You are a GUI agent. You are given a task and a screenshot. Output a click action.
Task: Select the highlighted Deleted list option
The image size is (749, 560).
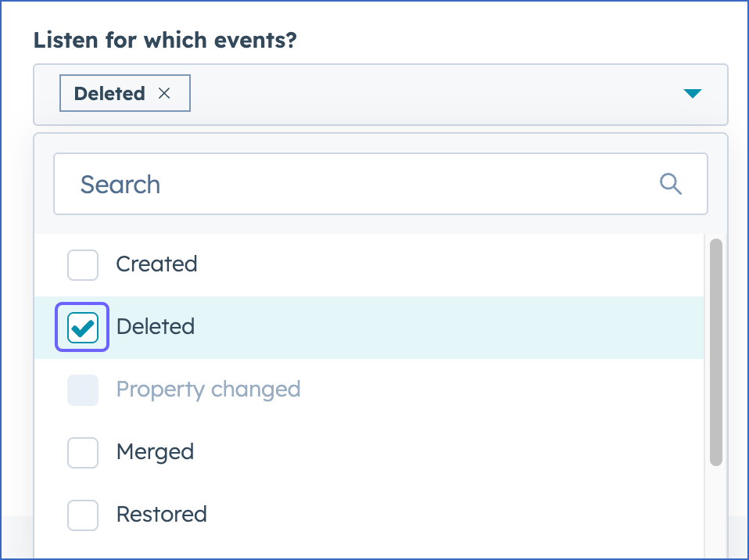(156, 327)
